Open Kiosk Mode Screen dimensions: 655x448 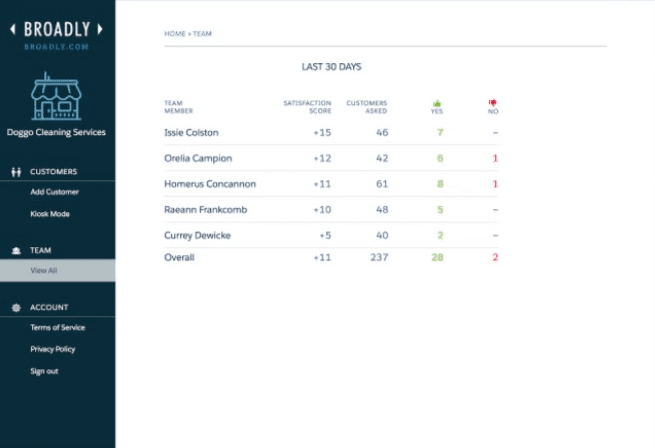coord(50,214)
